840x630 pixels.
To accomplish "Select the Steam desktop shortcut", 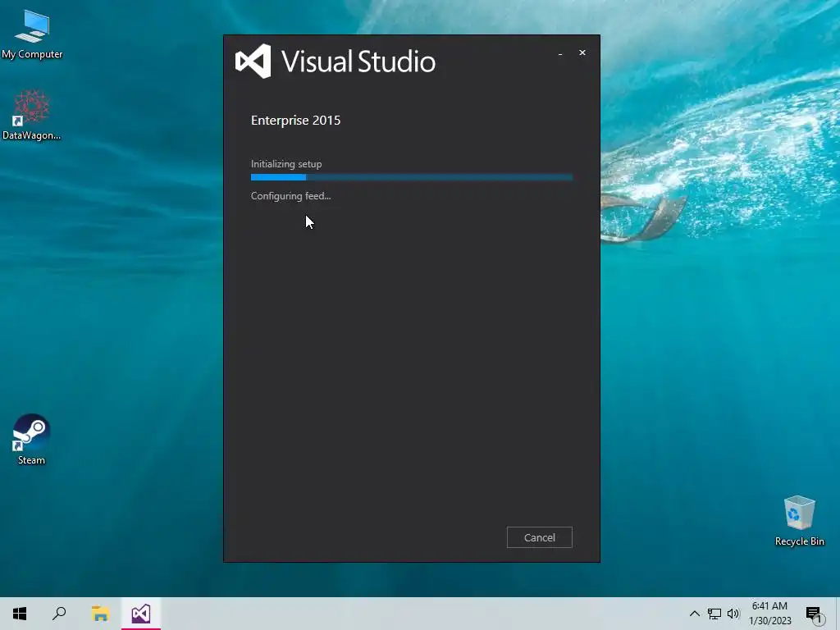I will [x=32, y=440].
